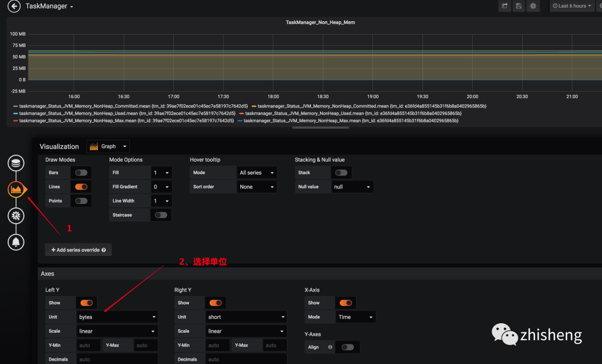This screenshot has height=364, width=602.
Task: Open the TaskManager dashboard title dropdown
Action: point(49,6)
